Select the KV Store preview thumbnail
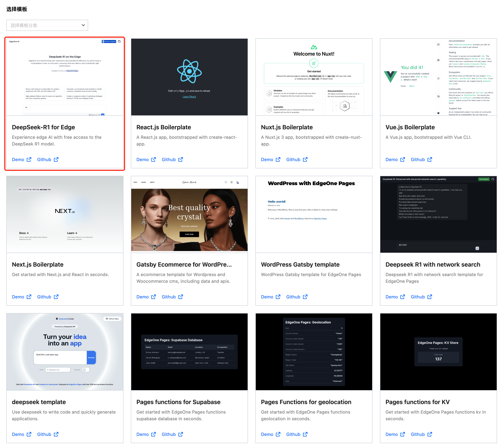Screen dimensions: 503x448 pos(438,352)
